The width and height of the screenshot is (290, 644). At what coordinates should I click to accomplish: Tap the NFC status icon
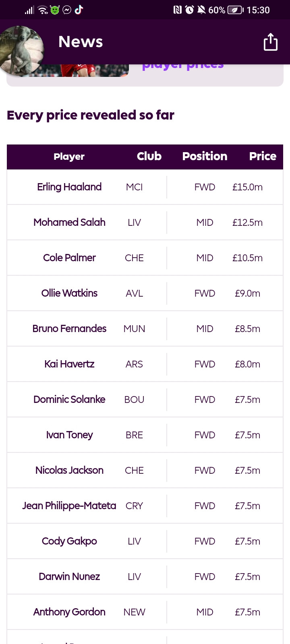[177, 10]
